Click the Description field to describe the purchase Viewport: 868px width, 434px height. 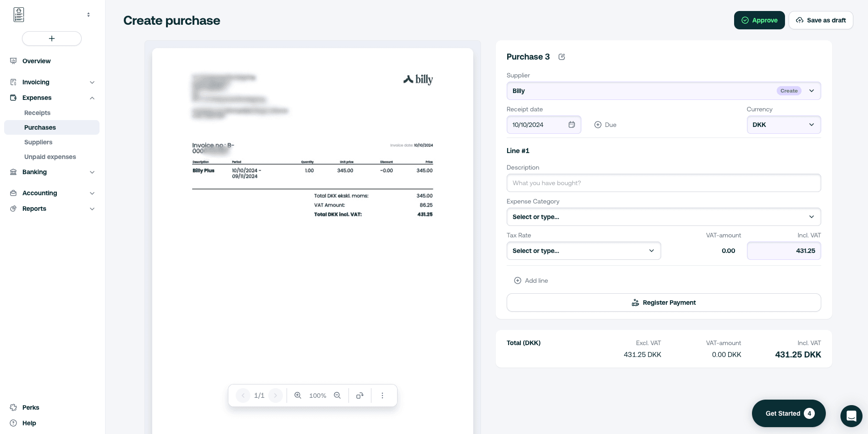point(663,182)
